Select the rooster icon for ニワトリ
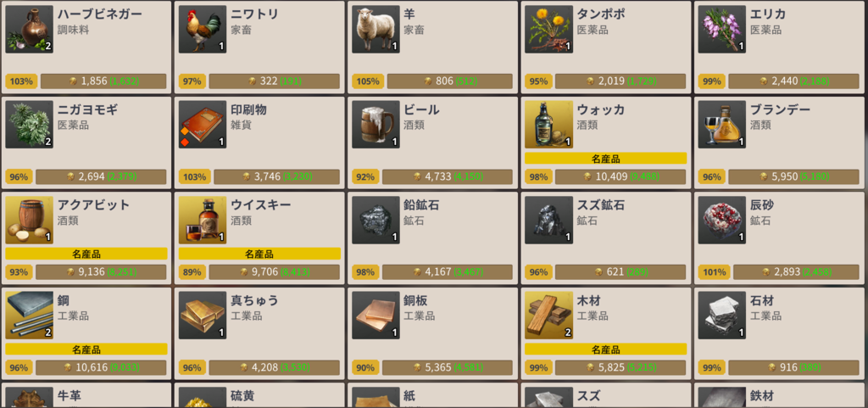868x408 pixels. point(203,30)
